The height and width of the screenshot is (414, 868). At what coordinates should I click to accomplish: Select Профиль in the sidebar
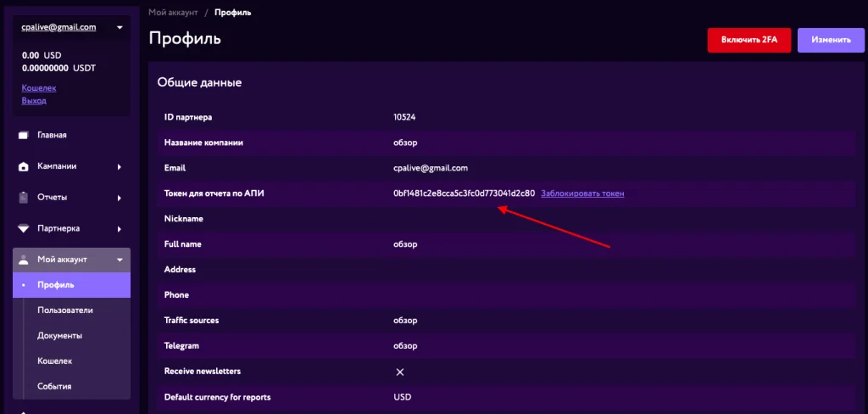(x=71, y=285)
